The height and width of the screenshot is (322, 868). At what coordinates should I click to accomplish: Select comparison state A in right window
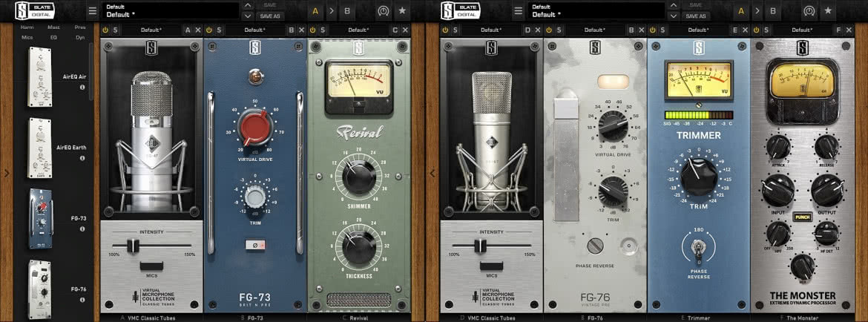point(741,10)
